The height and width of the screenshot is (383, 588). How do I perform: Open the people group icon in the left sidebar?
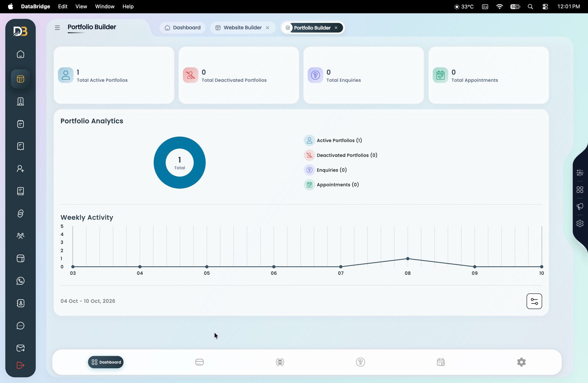(21, 236)
